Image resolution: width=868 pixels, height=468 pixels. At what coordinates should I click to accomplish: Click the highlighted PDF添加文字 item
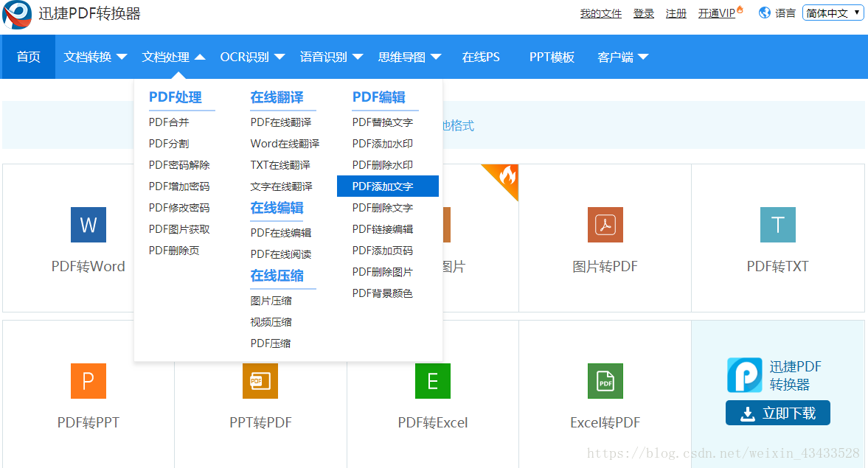tap(387, 186)
